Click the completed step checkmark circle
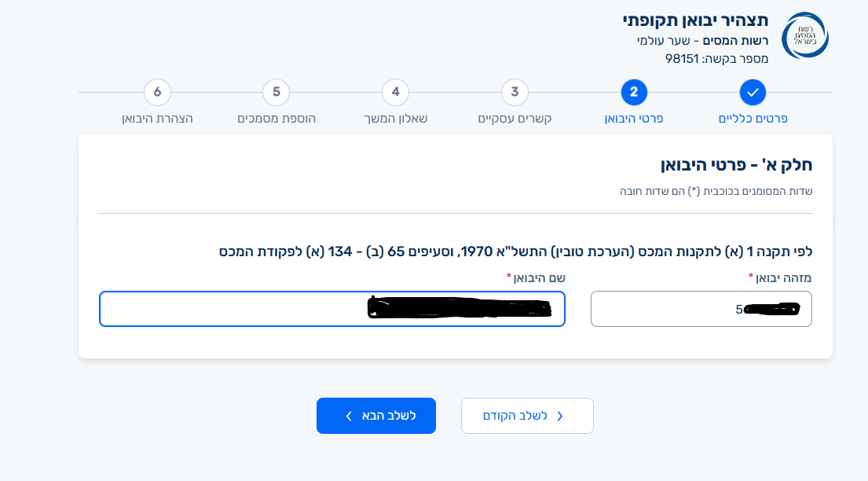 [x=753, y=92]
